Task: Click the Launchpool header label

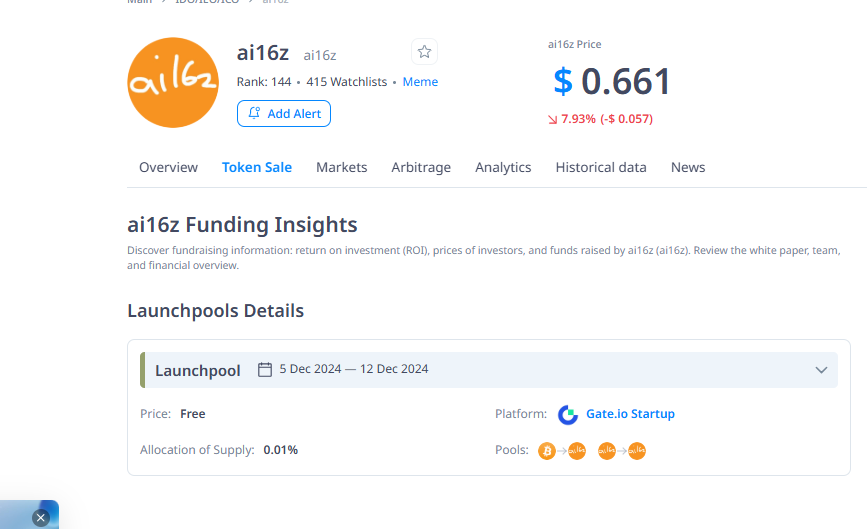Action: [198, 370]
